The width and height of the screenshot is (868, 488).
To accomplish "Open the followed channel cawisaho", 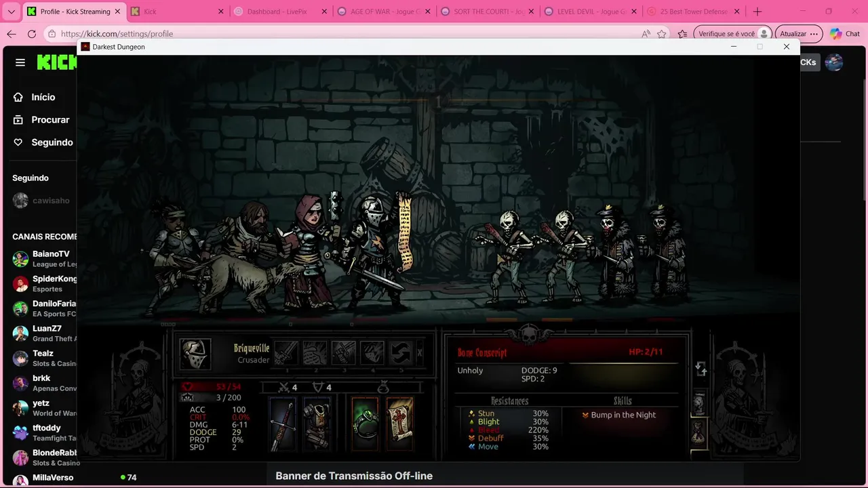I will 42,201.
